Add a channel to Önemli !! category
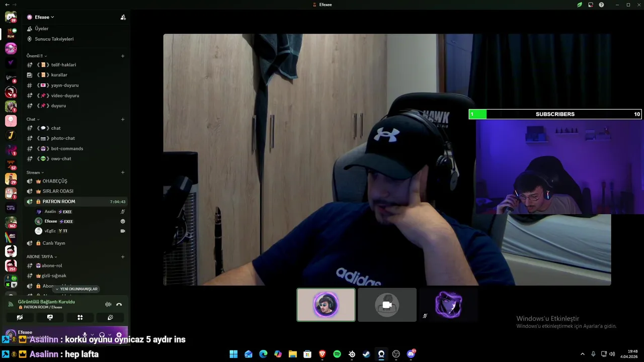 [123, 56]
